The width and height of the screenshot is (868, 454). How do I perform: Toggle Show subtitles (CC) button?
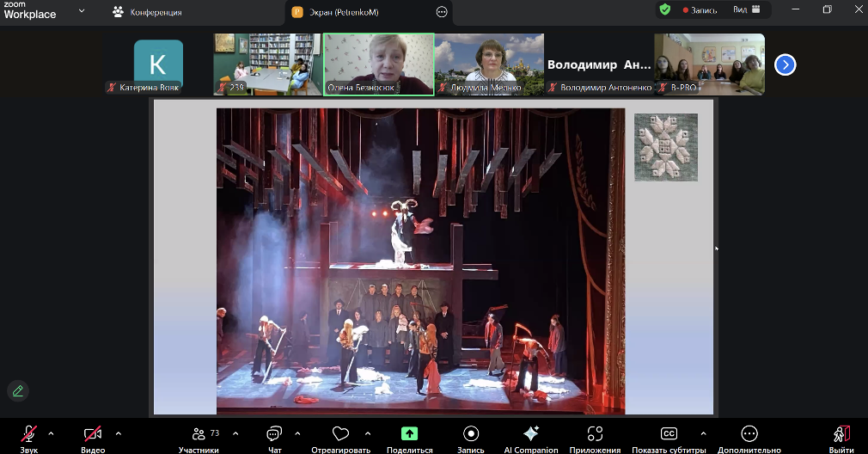(669, 434)
